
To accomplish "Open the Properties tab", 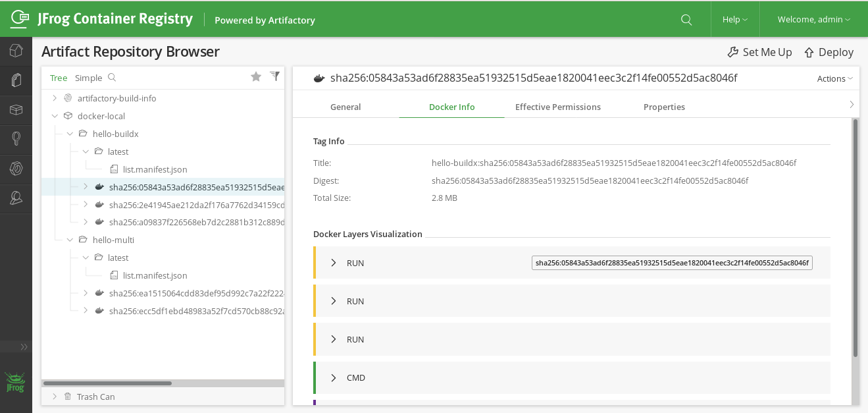I will tap(664, 107).
